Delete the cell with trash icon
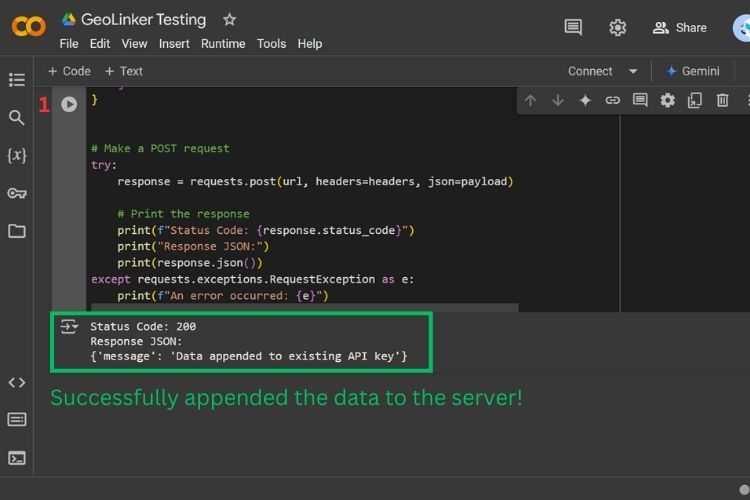 click(x=722, y=100)
